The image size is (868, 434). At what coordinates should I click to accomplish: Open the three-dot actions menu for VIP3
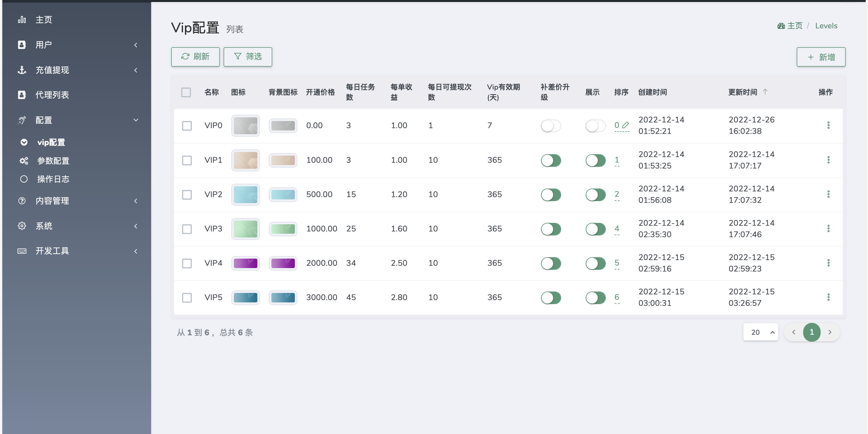pos(828,229)
